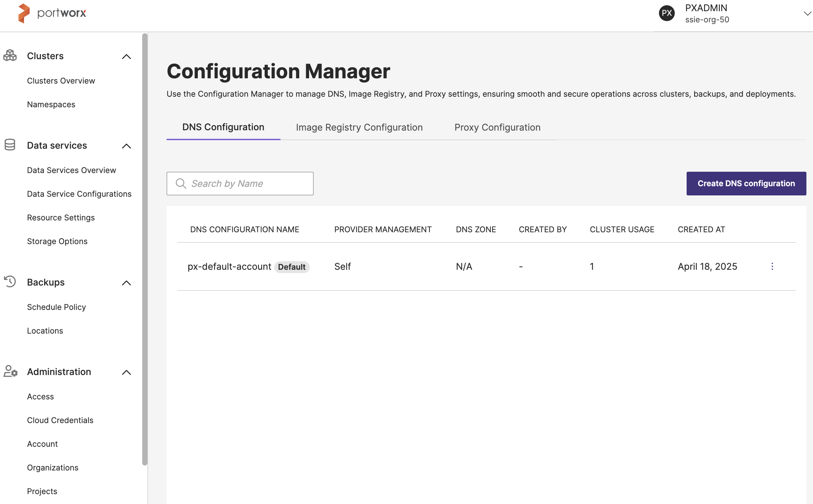813x504 pixels.
Task: Click the search magnifier icon
Action: [181, 183]
